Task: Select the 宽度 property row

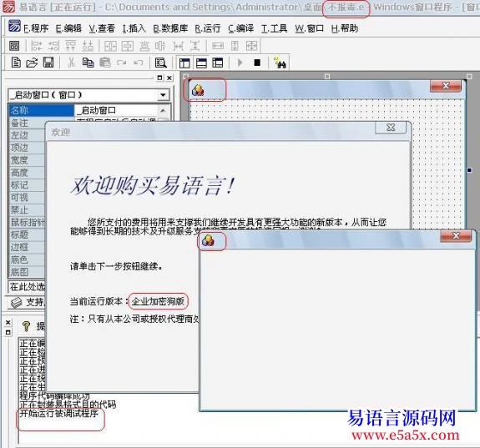Action: [x=28, y=160]
